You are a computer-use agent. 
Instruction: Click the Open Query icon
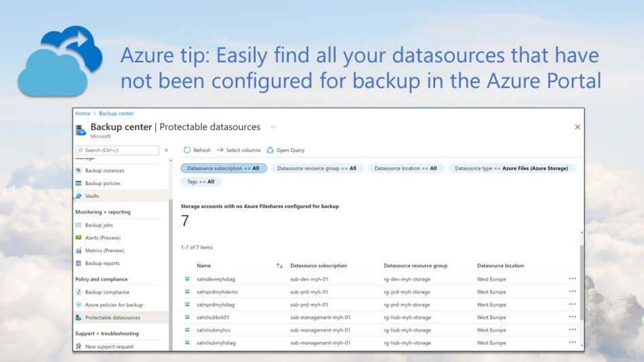tap(270, 150)
